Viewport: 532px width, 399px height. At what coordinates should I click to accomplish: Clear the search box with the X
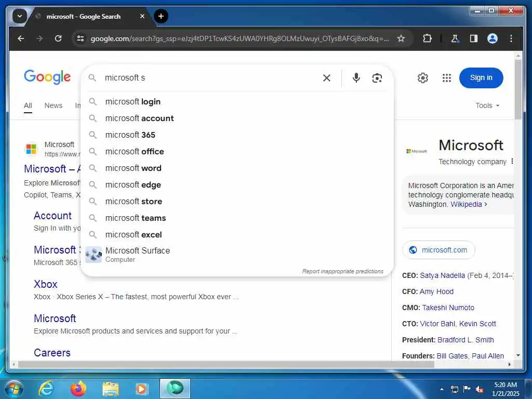tap(327, 78)
